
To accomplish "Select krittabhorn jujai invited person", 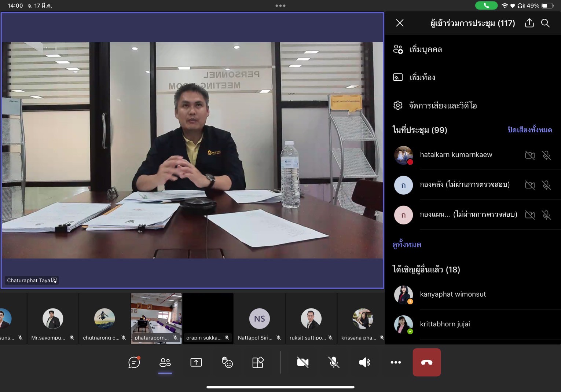I will pyautogui.click(x=473, y=324).
